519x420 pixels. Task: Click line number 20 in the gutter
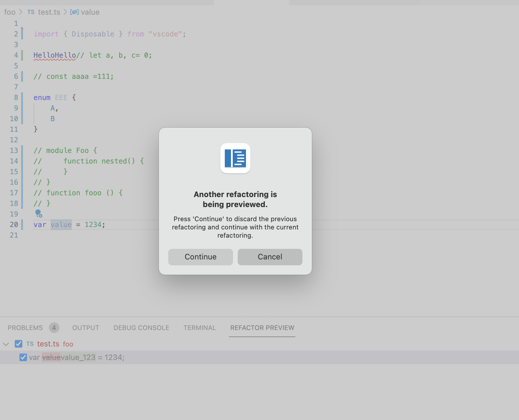(x=14, y=224)
